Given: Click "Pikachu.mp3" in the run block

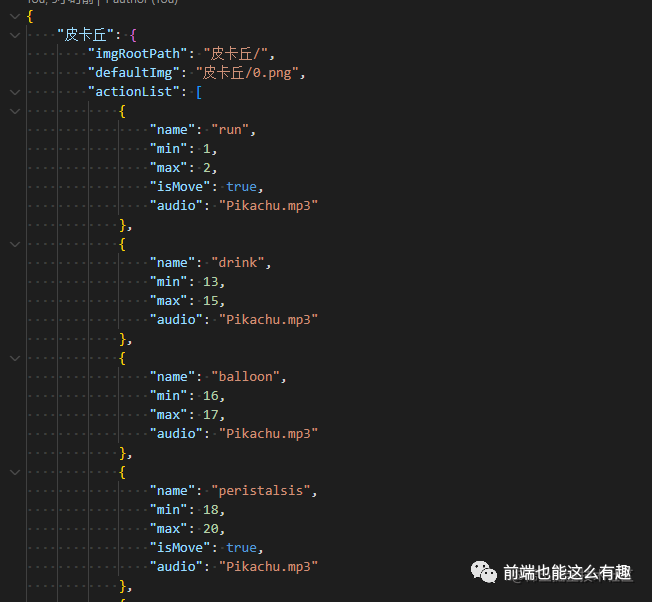Looking at the screenshot, I should pos(269,206).
